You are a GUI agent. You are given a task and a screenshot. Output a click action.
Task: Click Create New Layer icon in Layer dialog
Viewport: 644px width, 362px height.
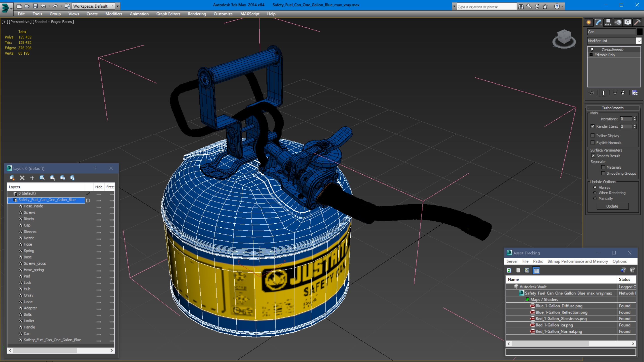click(12, 178)
